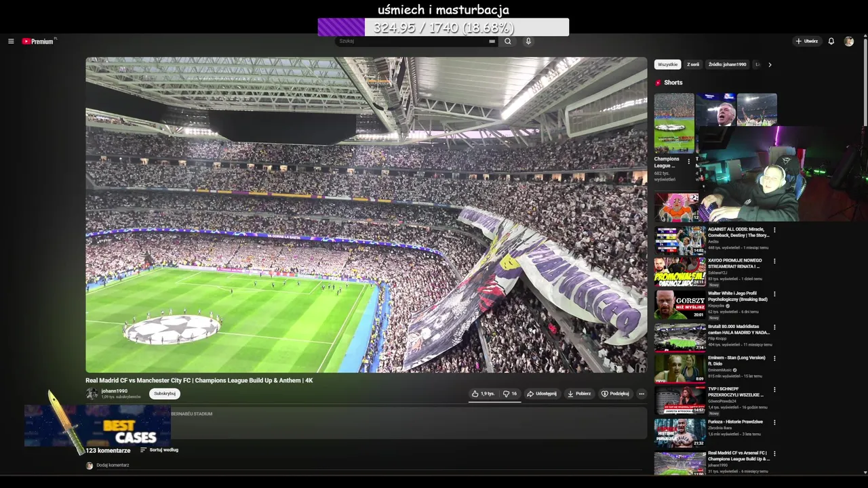
Task: Open johann1990 channel avatar
Action: (x=92, y=393)
